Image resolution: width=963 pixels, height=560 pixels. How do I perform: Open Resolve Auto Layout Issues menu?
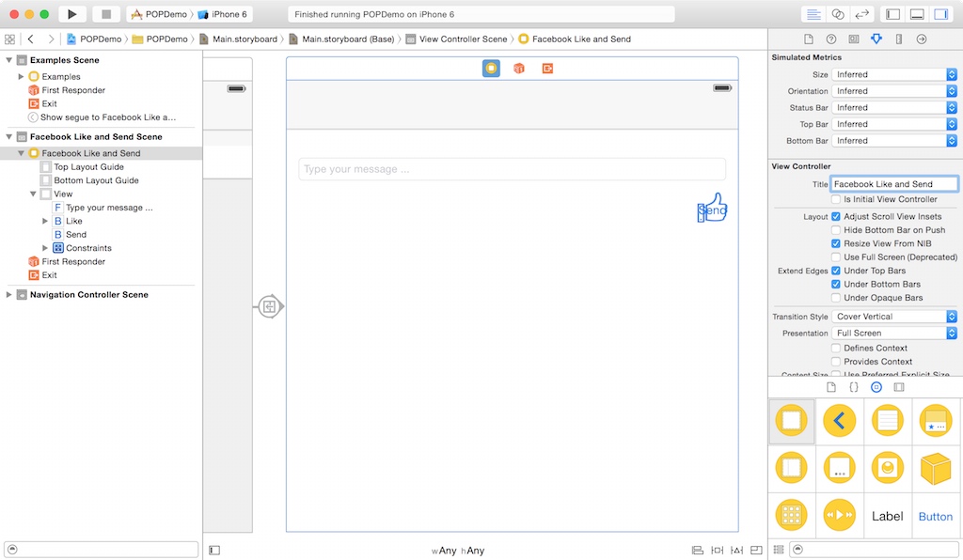(x=735, y=550)
